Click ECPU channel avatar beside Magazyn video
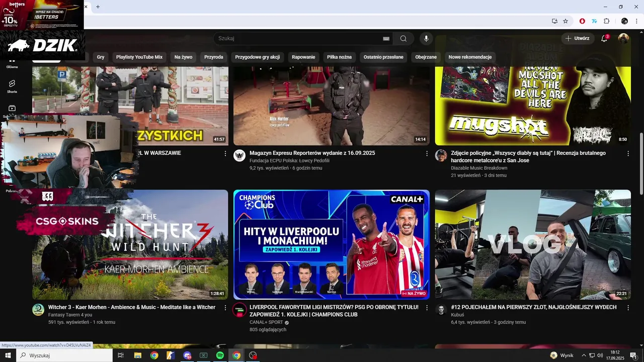644x362 pixels. click(x=239, y=155)
